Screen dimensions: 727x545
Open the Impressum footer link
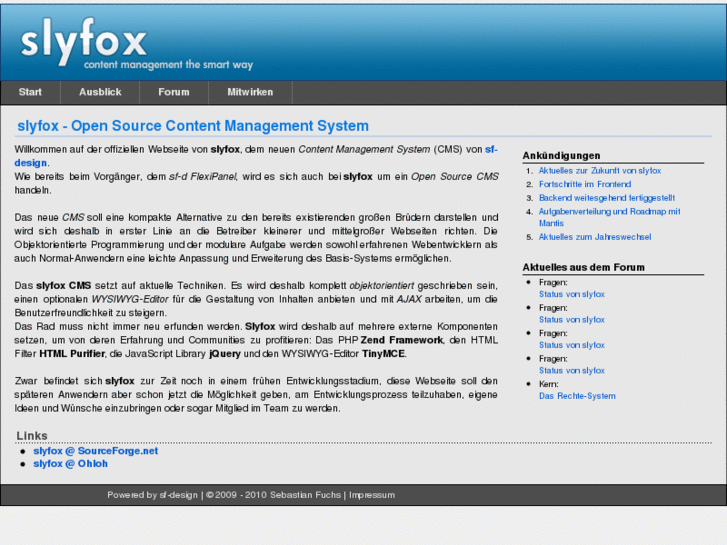click(x=372, y=495)
